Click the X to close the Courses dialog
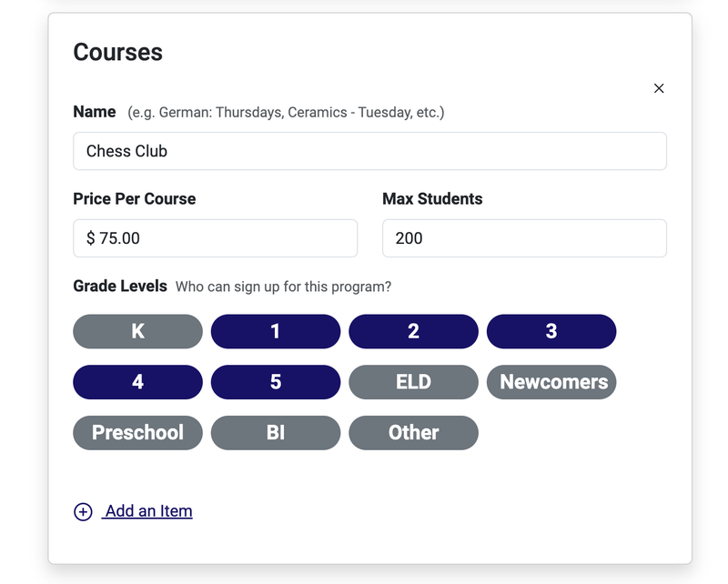Image resolution: width=728 pixels, height=584 pixels. tap(659, 88)
